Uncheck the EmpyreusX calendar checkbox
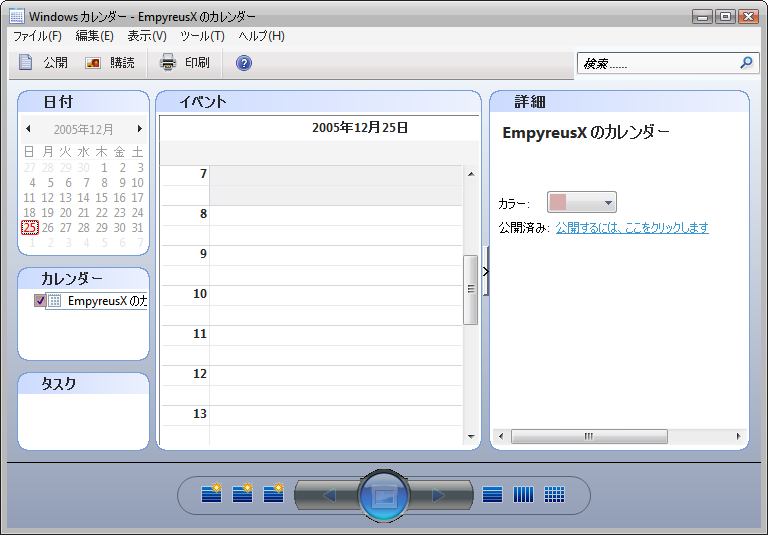768x535 pixels. 40,300
